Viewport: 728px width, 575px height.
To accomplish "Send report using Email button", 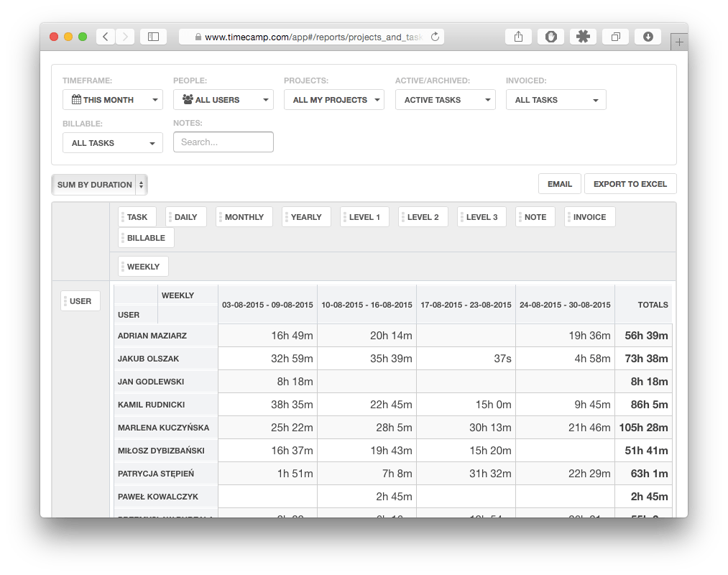I will point(559,184).
